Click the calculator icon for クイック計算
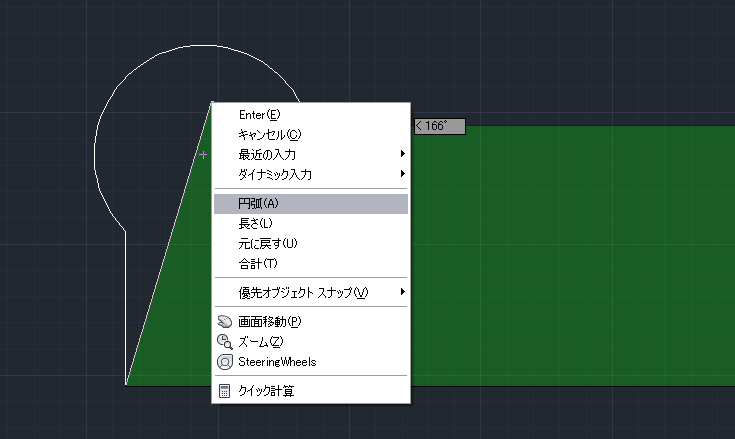Viewport: 735px width, 439px height. pyautogui.click(x=225, y=391)
